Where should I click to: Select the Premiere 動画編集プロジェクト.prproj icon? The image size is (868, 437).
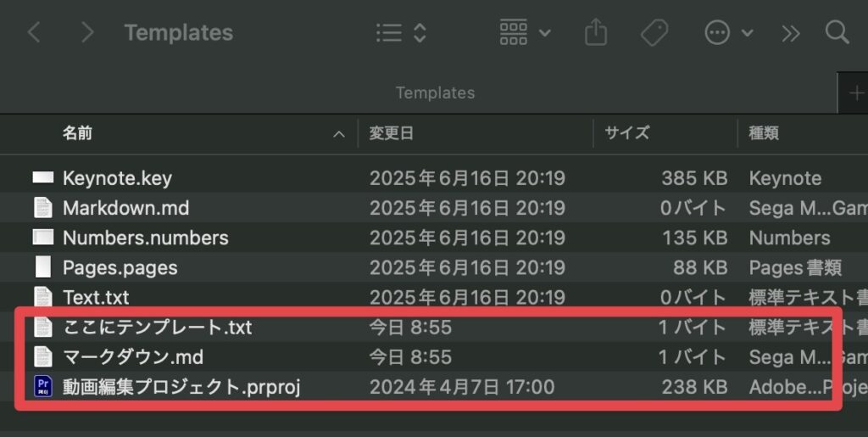click(43, 386)
